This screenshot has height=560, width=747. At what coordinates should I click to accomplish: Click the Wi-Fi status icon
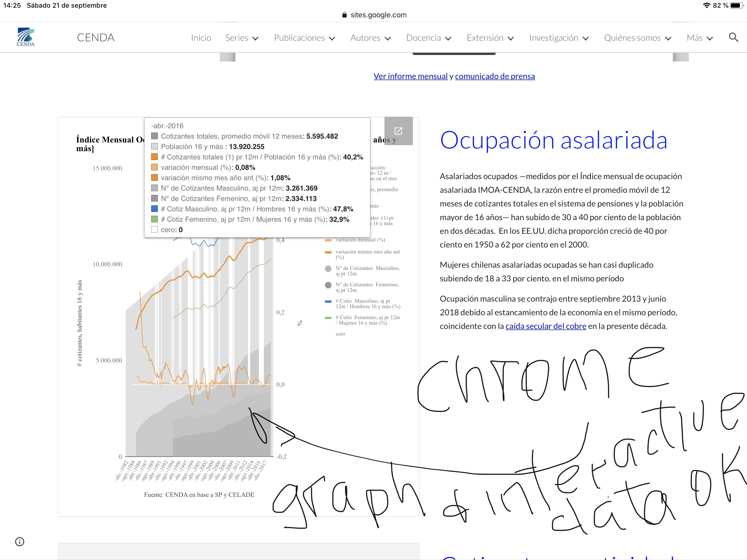[706, 5]
